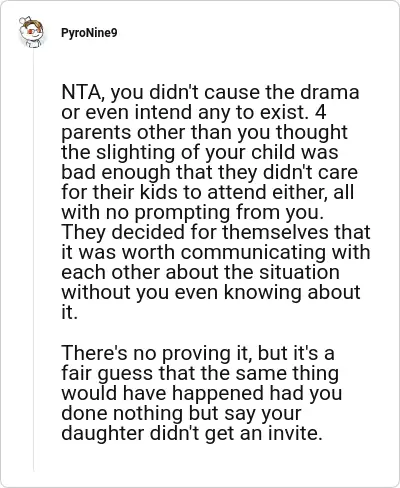Select the paragraph beginning 'There's no proving it'
The image size is (400, 488).
point(201,393)
